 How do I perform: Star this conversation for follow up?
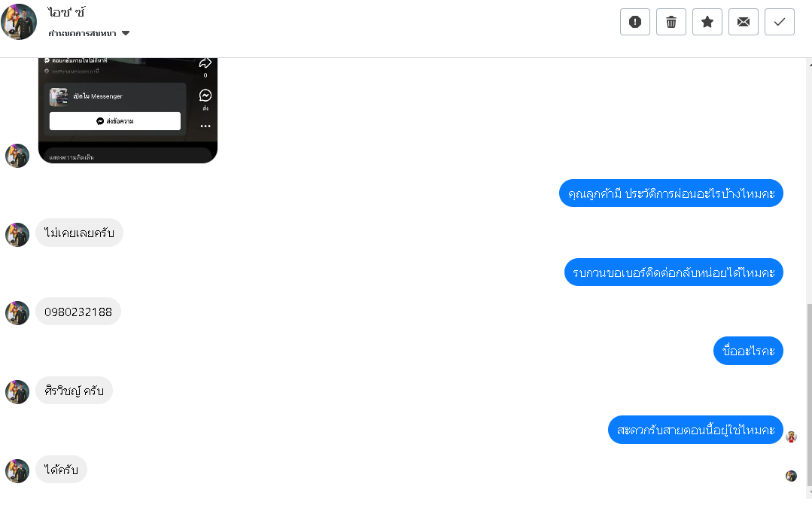[707, 22]
